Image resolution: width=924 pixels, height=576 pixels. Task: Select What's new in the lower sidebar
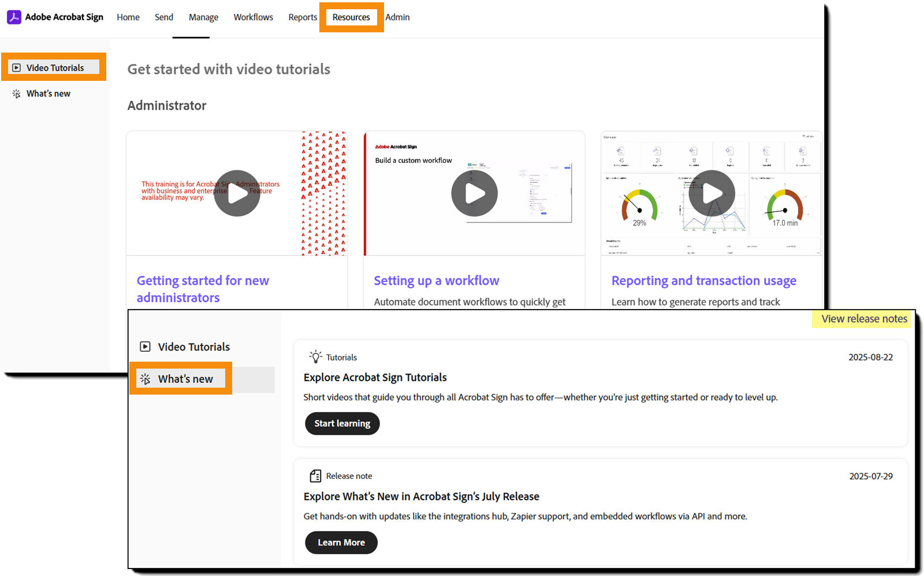click(x=185, y=379)
